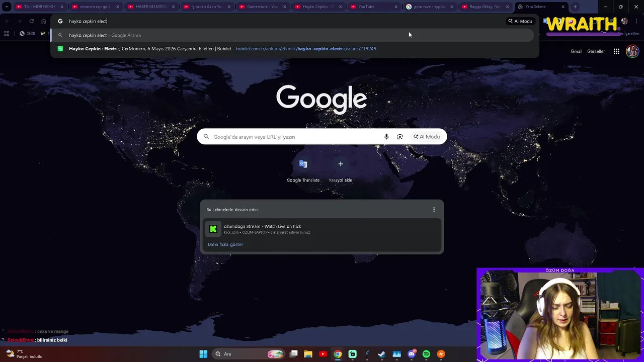Open File Explorer from taskbar

coord(308,354)
